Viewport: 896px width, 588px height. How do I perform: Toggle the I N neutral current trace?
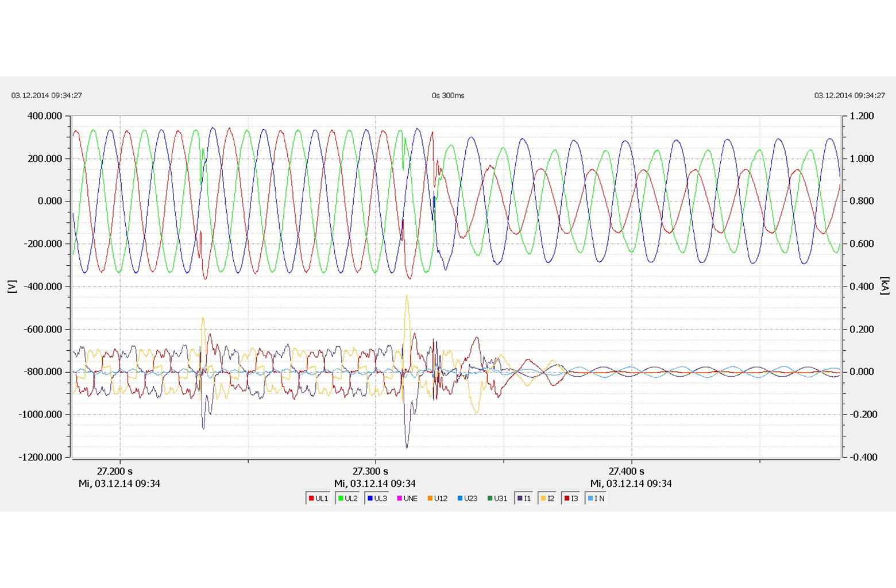(x=596, y=498)
